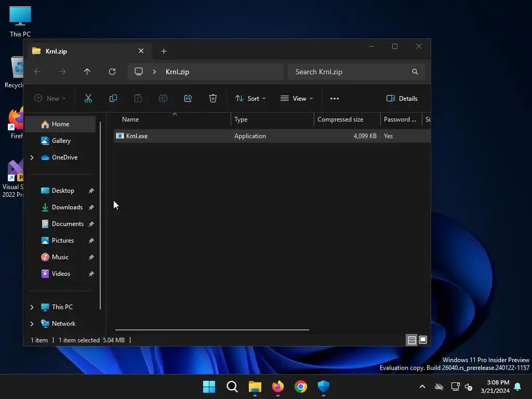The height and width of the screenshot is (399, 532).
Task: Sort by Type column header
Action: (272, 119)
